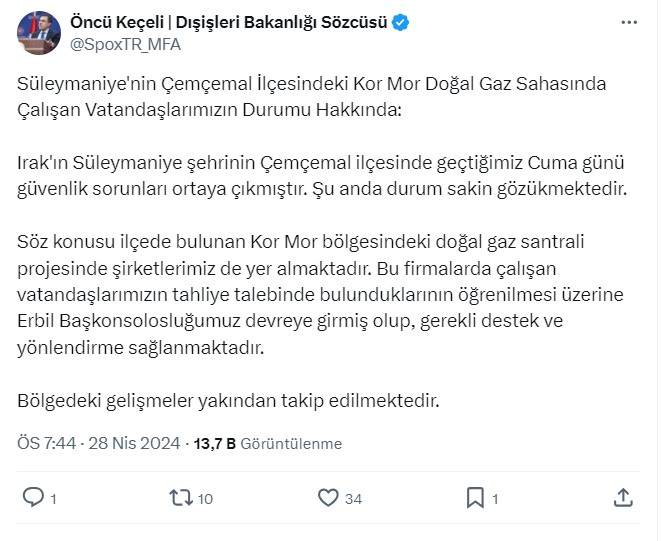Click the like count of 34
Image resolution: width=661 pixels, height=541 pixels.
coord(353,498)
